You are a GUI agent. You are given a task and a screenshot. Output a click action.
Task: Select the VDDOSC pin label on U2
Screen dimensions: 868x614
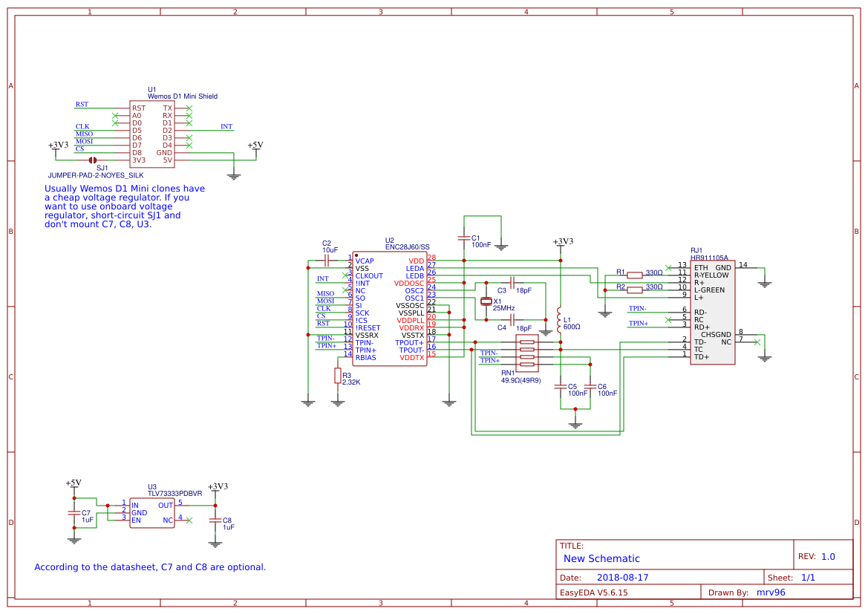tap(409, 284)
